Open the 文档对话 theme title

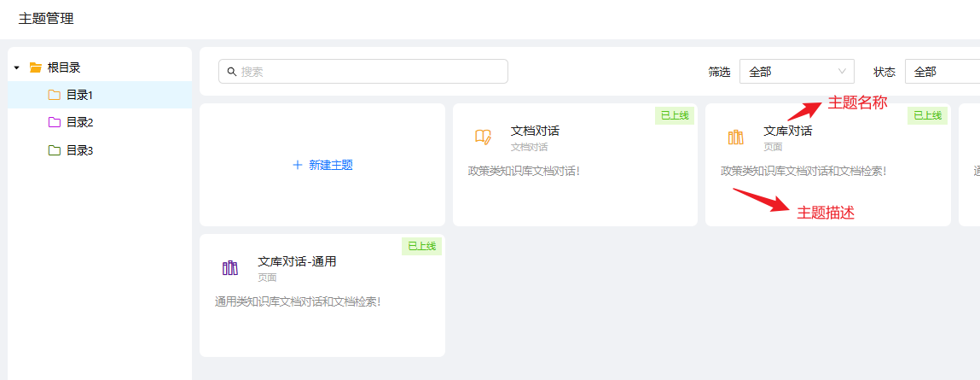[535, 131]
